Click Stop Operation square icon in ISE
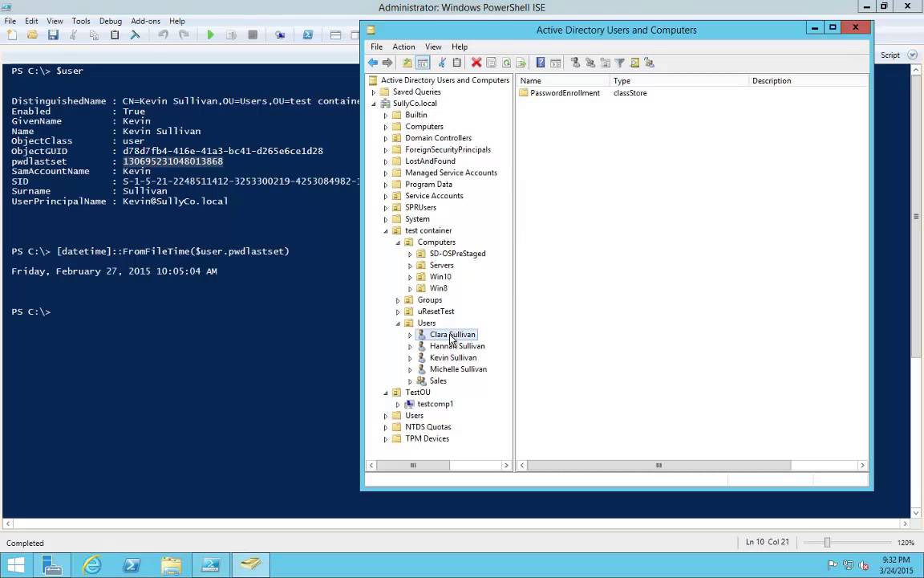The width and height of the screenshot is (924, 578). click(x=253, y=35)
